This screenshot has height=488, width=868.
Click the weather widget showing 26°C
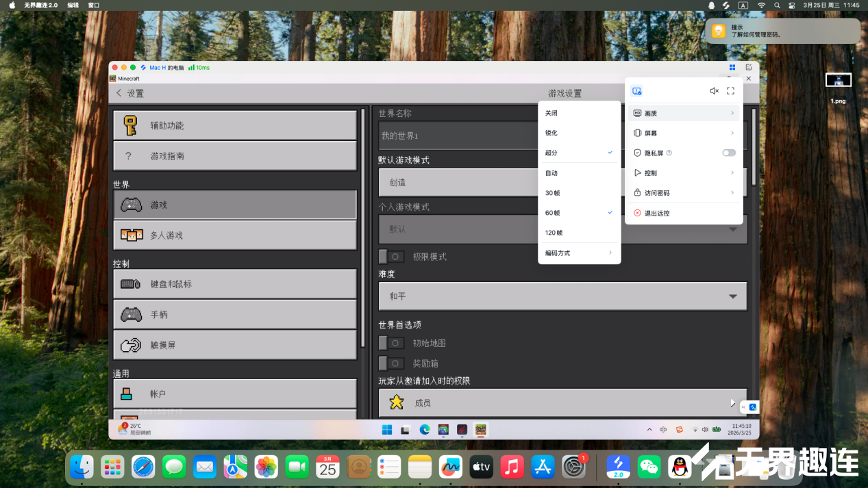click(x=135, y=429)
